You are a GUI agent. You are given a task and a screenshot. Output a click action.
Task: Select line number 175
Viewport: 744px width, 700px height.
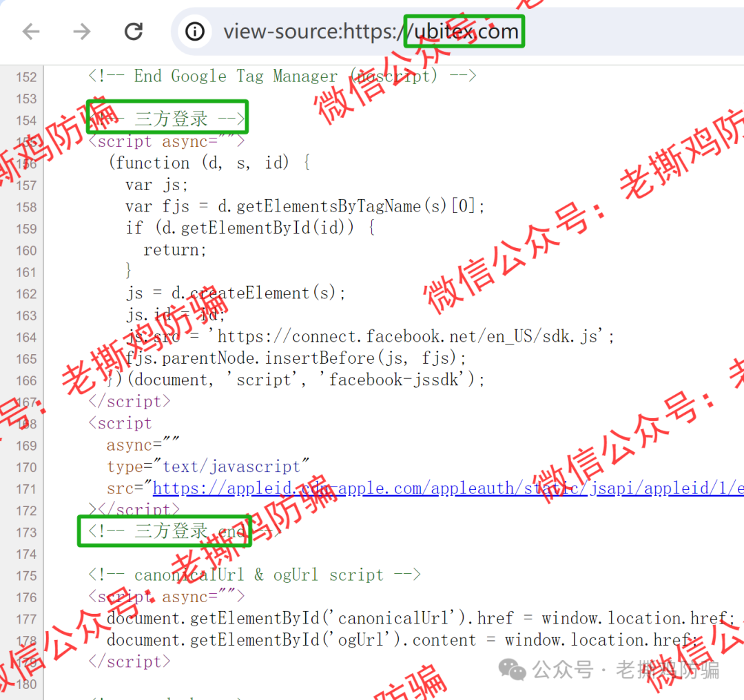[x=26, y=576]
